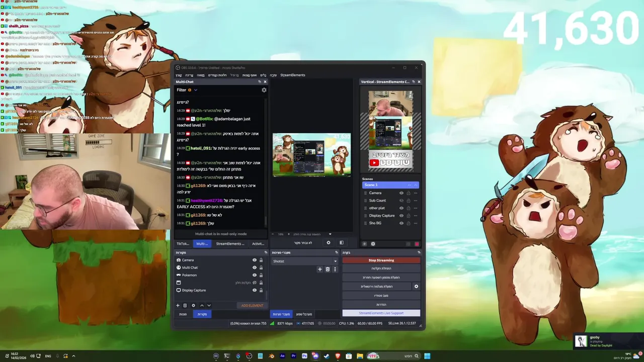
Task: Open source properties gear in sources panel
Action: [193, 305]
